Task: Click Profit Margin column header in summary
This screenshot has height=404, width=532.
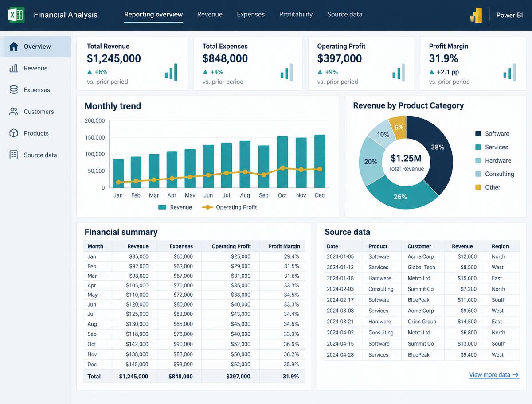Action: (x=284, y=246)
